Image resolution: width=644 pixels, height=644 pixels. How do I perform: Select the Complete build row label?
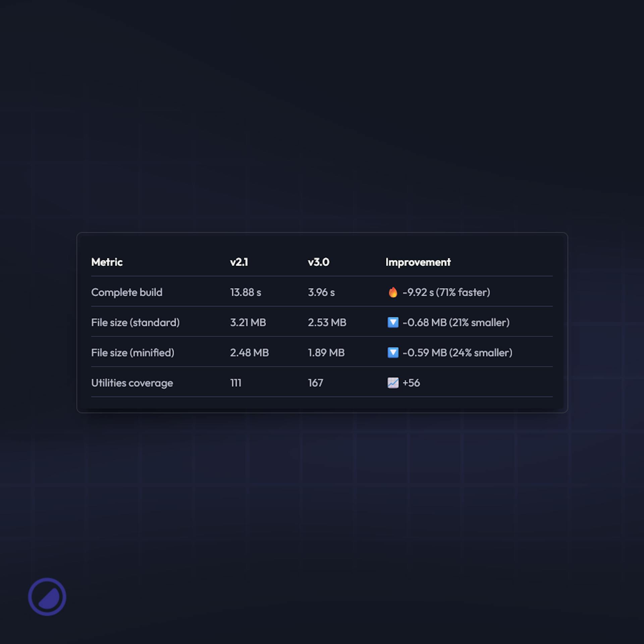coord(126,292)
